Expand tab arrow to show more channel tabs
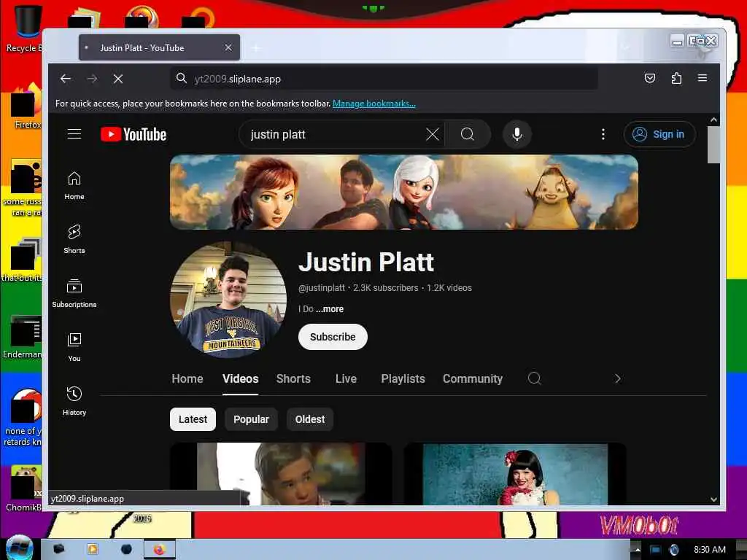 [x=618, y=378]
